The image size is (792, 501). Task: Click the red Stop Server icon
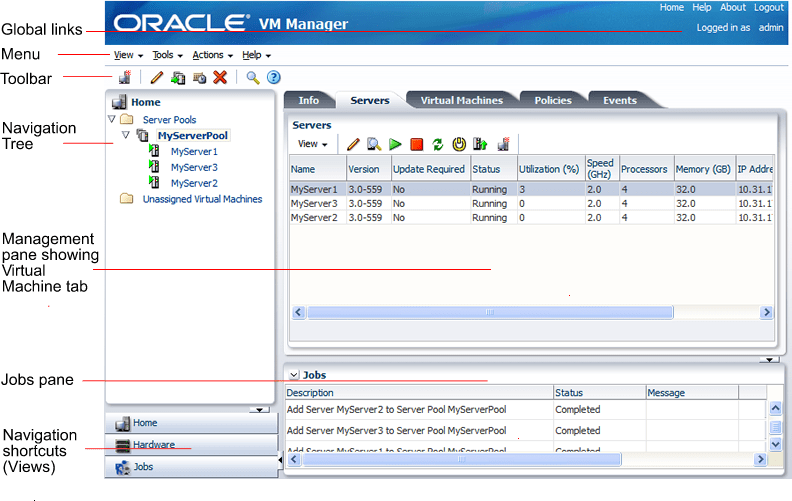point(417,144)
